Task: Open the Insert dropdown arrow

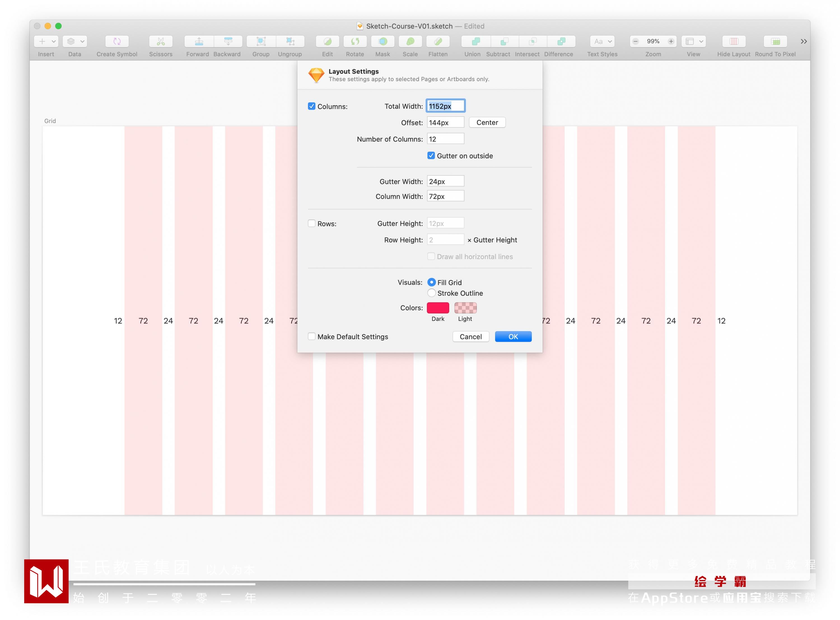Action: pos(54,41)
